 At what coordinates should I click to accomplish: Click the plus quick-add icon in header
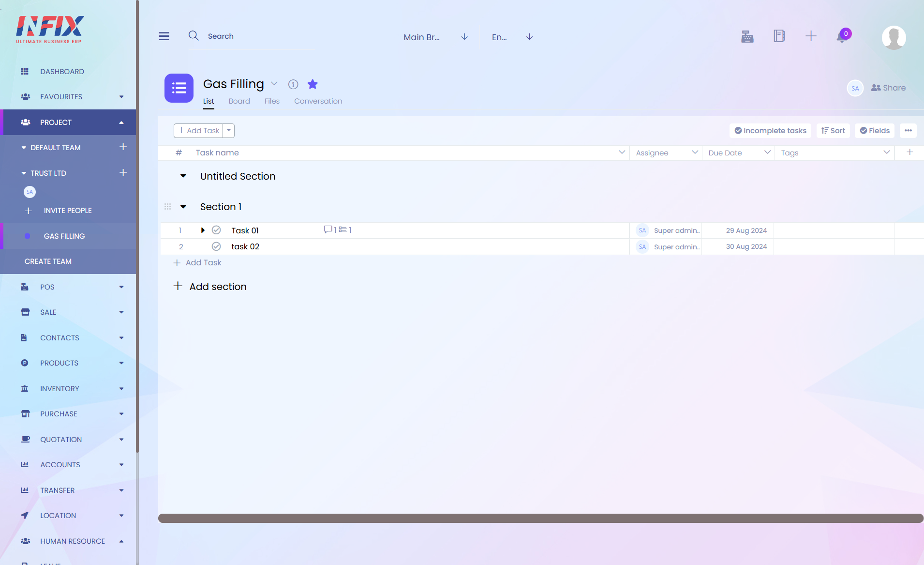(811, 36)
